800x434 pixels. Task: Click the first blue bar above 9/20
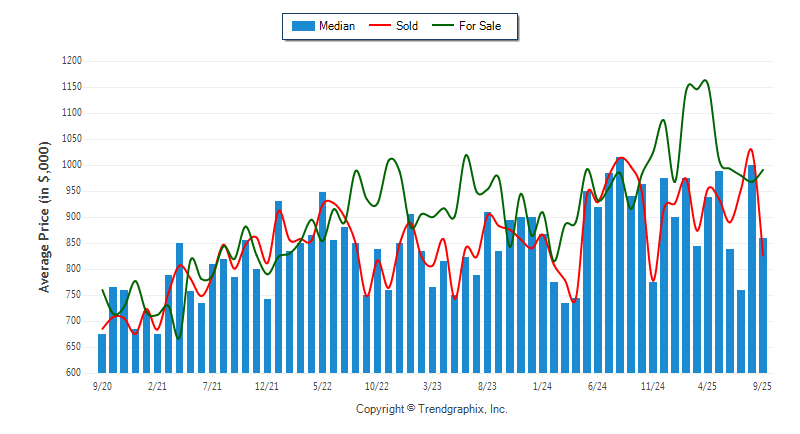click(x=102, y=353)
